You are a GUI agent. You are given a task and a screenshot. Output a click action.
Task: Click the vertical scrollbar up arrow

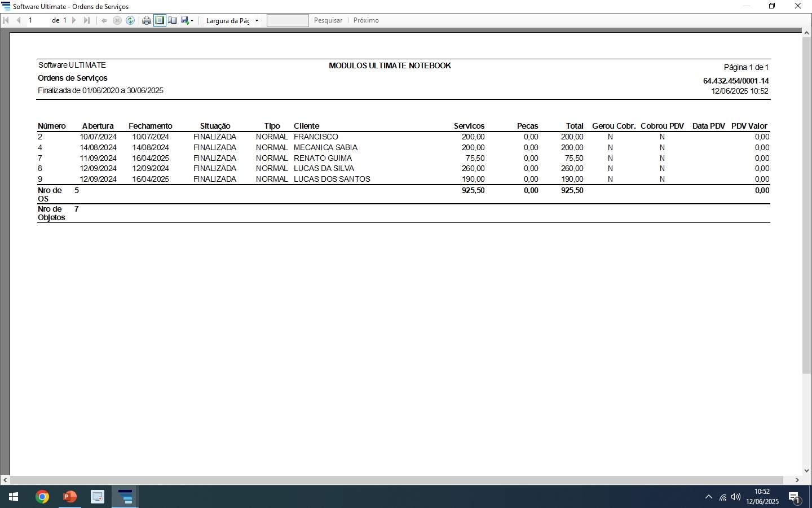coord(807,33)
